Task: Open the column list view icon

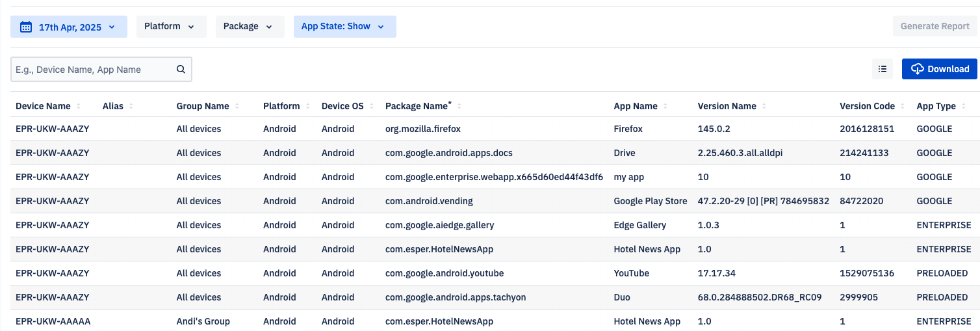Action: click(882, 69)
